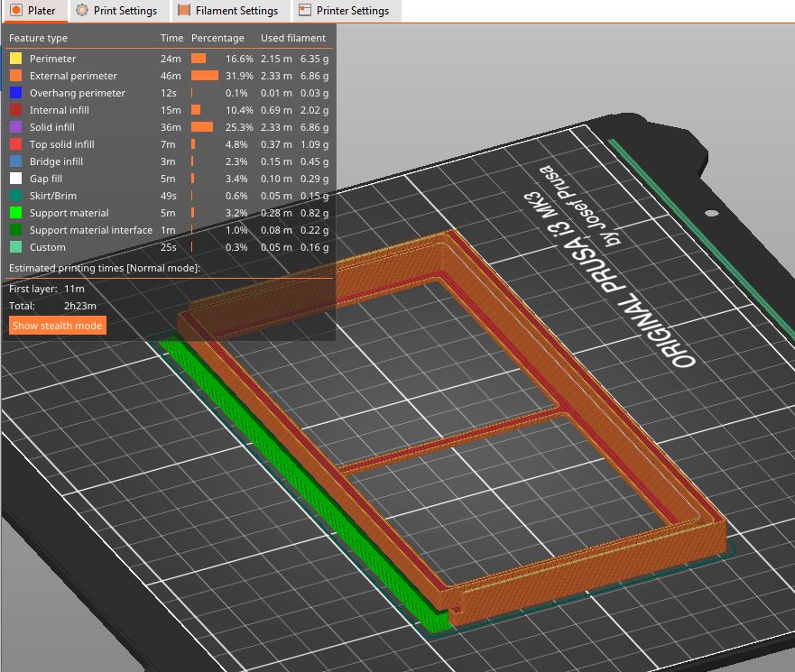Click the Printer Settings tab icon
This screenshot has height=672, width=795.
tap(304, 10)
